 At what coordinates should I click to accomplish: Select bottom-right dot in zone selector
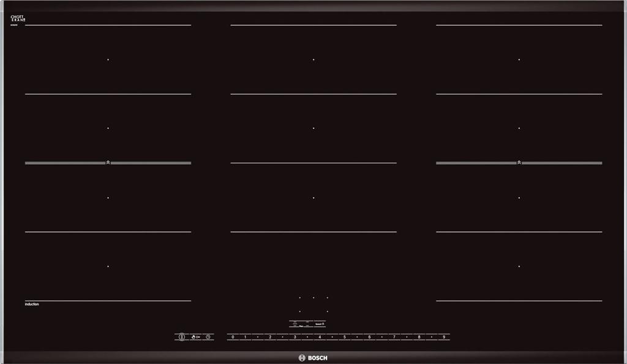(328, 311)
